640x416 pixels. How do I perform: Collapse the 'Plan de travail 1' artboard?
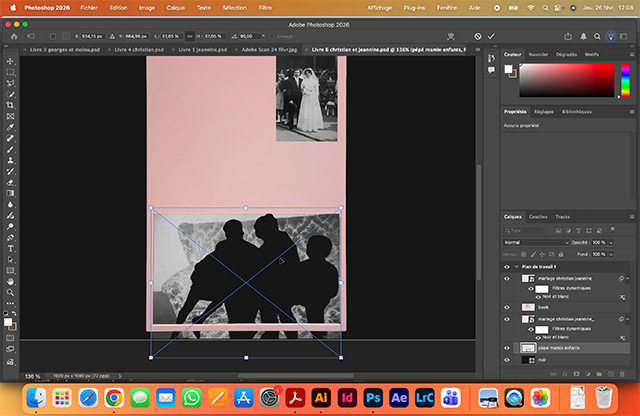(x=516, y=267)
